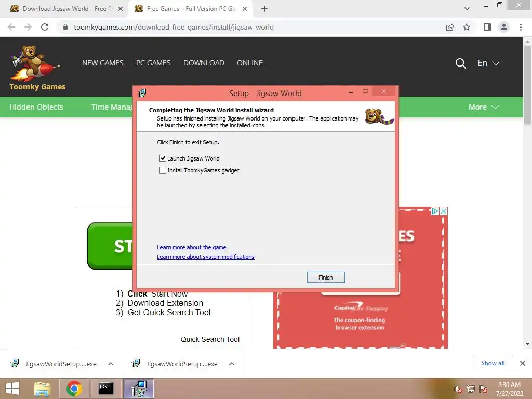Image resolution: width=532 pixels, height=399 pixels.
Task: Toggle the browser side panel icon
Action: pyautogui.click(x=487, y=27)
